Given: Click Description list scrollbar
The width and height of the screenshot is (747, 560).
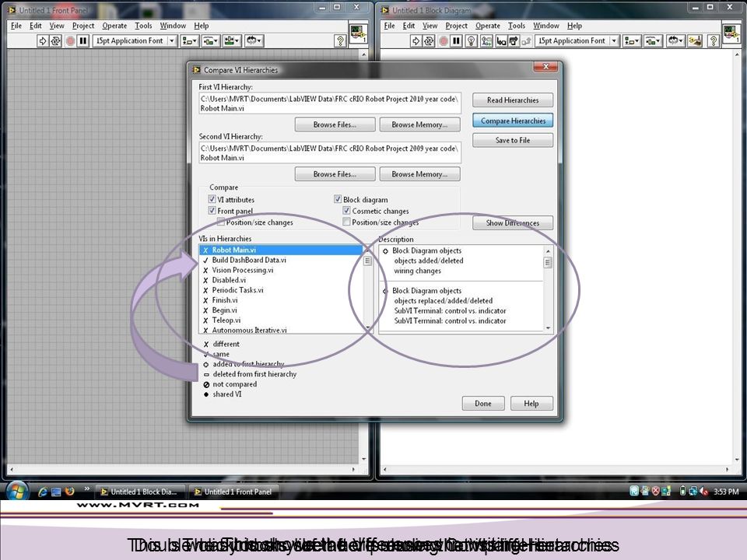Looking at the screenshot, I should 548,289.
